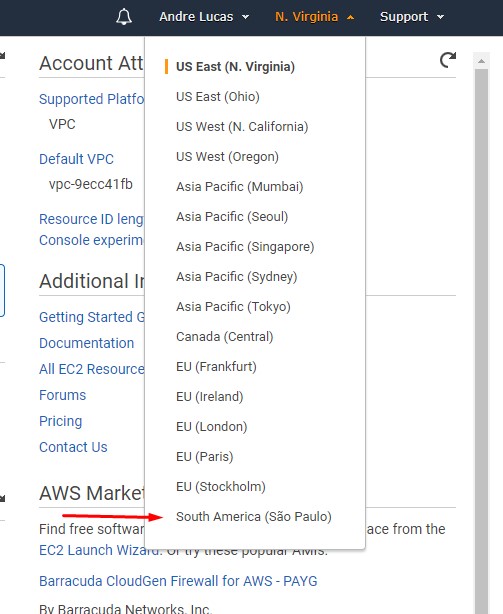Click the scrollbar up arrow
503x614 pixels.
[x=481, y=61]
